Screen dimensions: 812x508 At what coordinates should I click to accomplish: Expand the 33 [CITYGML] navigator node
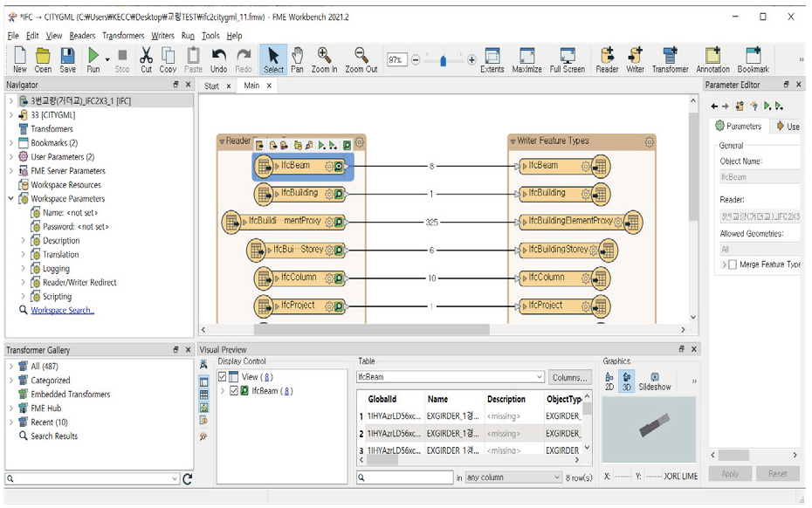tap(10, 115)
